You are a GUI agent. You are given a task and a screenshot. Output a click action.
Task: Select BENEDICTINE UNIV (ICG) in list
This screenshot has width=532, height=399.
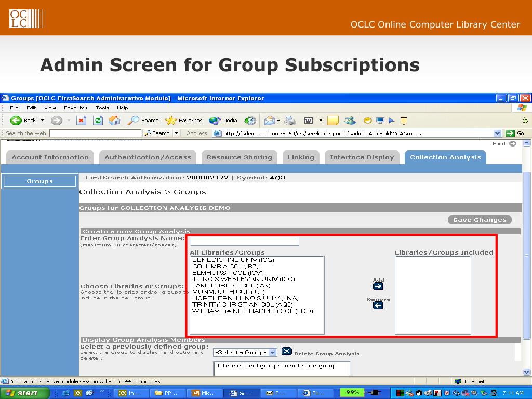coord(233,260)
